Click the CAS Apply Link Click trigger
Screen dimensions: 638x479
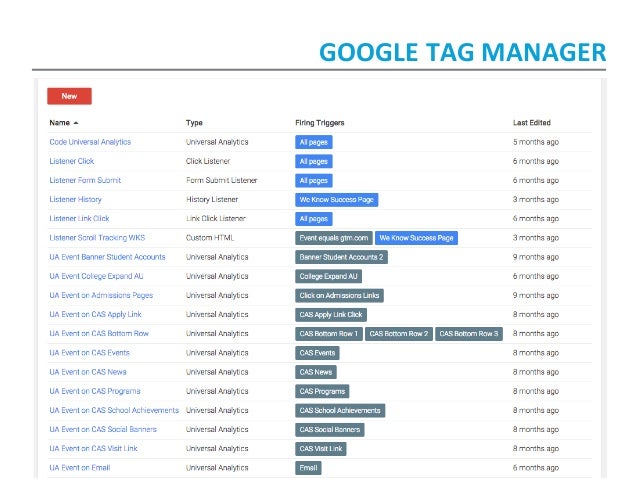point(331,314)
